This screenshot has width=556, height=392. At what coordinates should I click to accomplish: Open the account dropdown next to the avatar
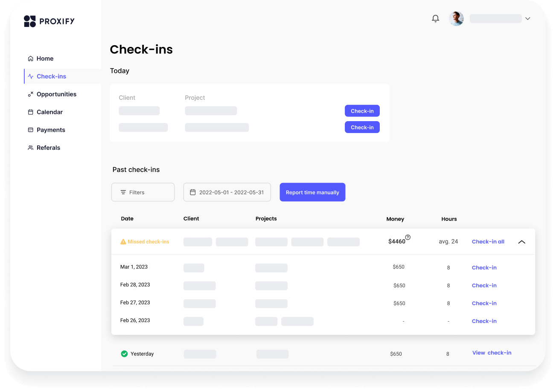528,18
